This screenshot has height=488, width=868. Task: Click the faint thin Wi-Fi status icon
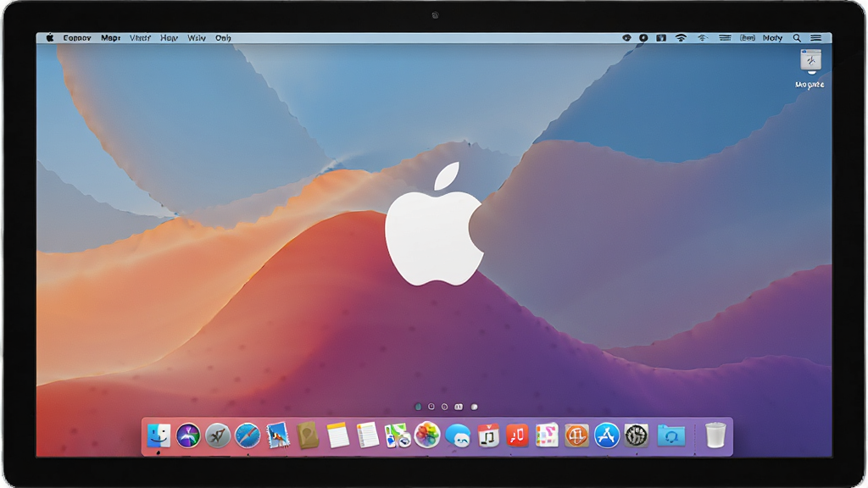click(x=703, y=38)
